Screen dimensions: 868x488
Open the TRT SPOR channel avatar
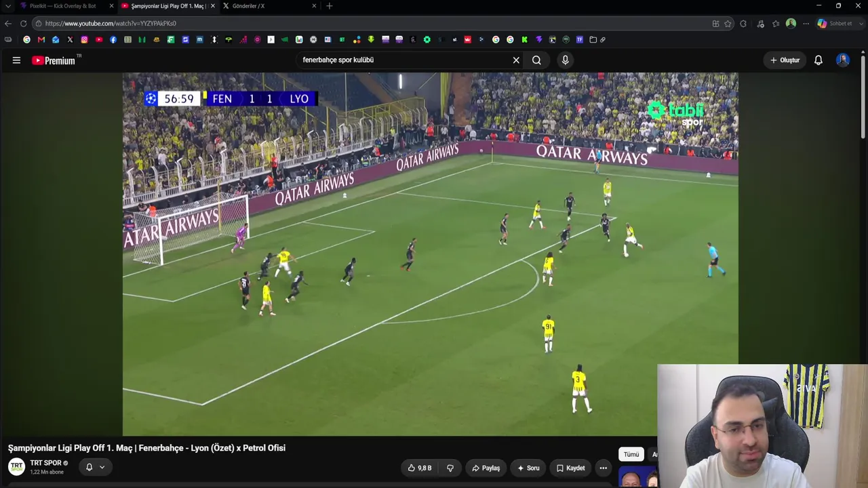(16, 467)
